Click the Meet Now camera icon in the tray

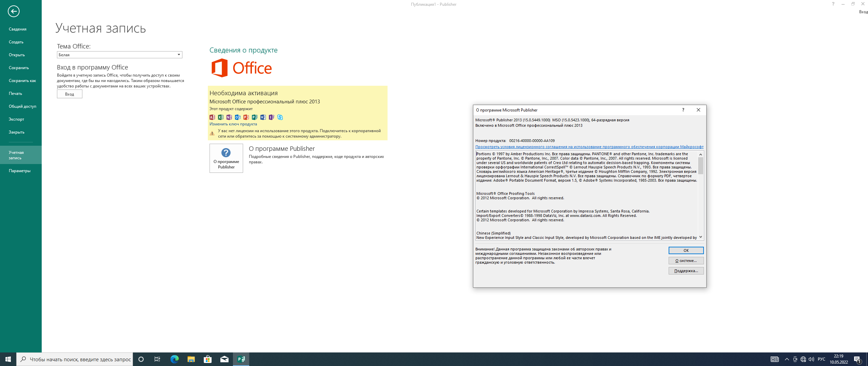(795, 359)
